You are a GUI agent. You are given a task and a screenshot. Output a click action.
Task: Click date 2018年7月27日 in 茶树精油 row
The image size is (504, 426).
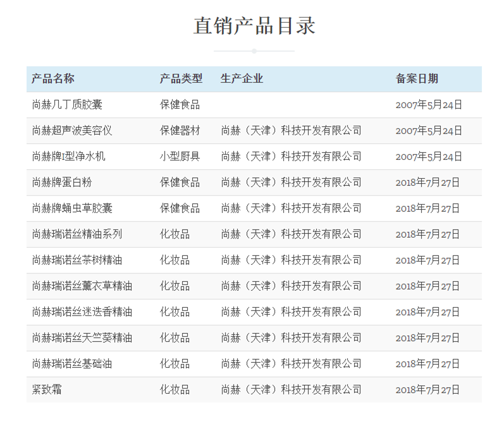pos(427,260)
